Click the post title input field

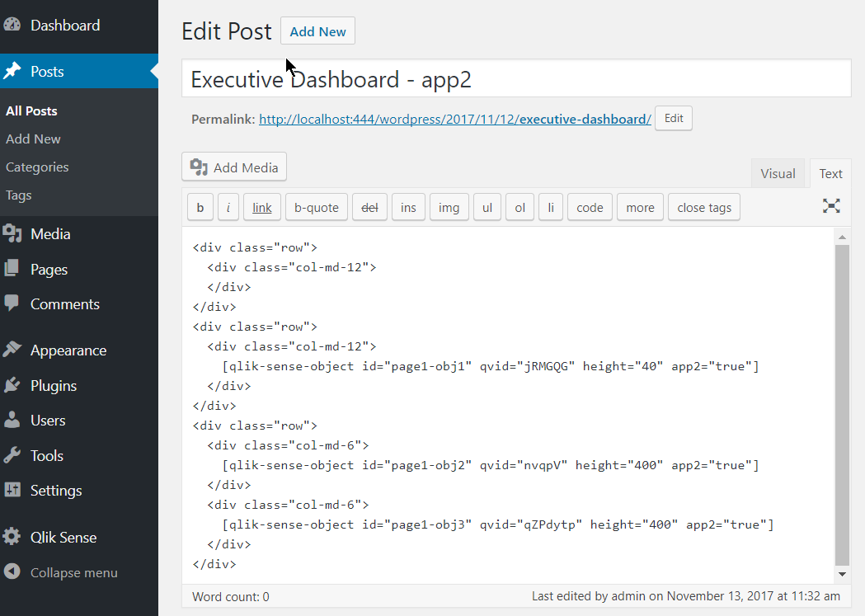pos(516,79)
